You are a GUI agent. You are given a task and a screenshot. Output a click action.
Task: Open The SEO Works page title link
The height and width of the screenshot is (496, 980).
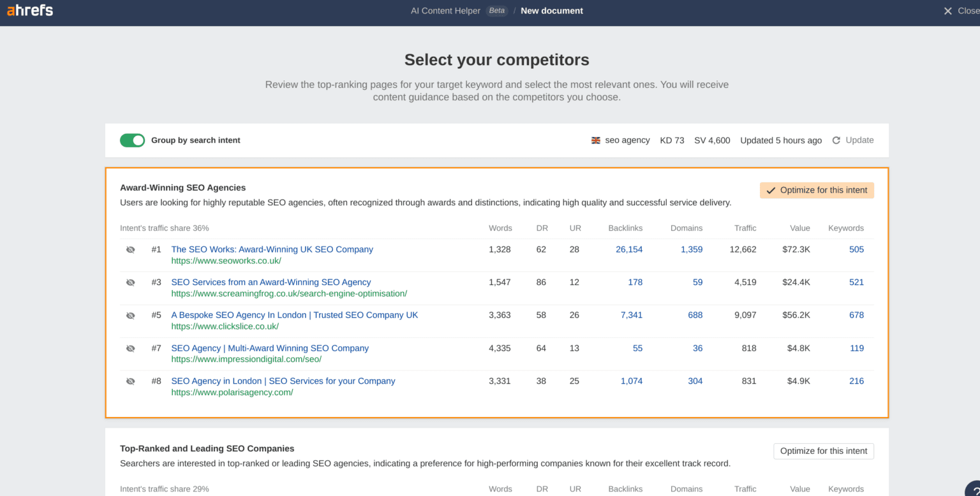tap(272, 249)
